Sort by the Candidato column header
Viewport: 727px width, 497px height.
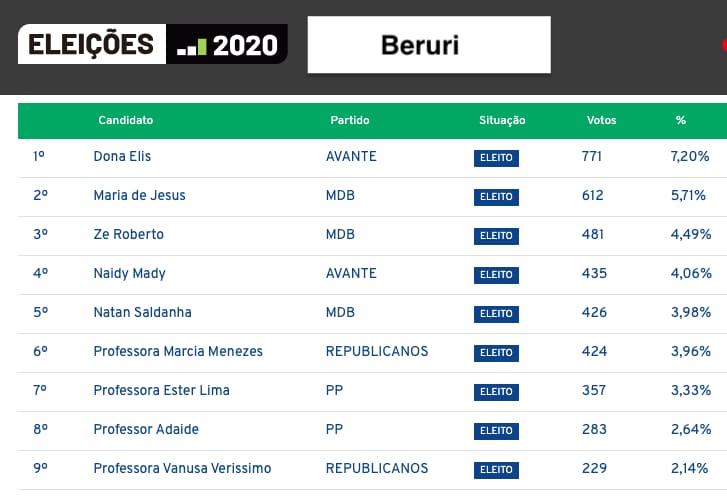(x=125, y=120)
